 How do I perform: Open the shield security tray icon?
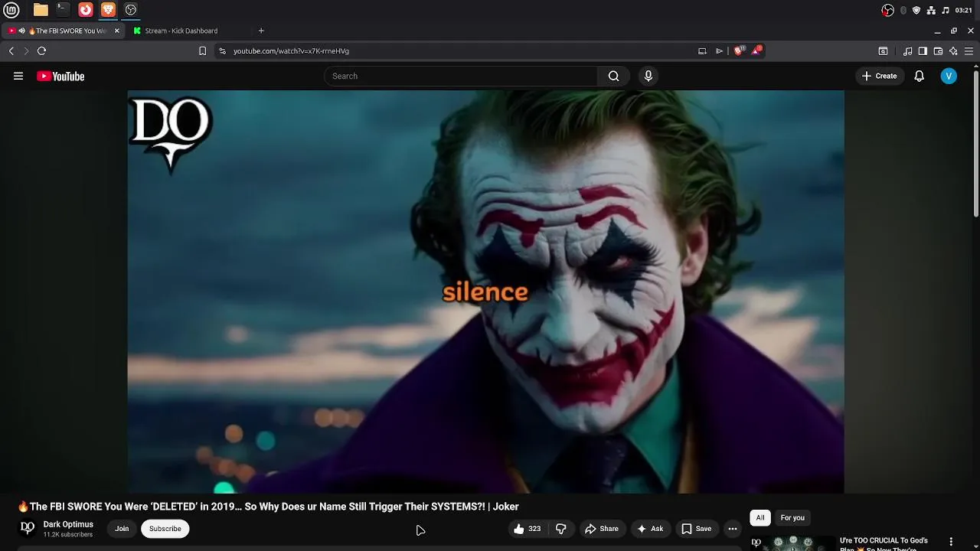[916, 10]
